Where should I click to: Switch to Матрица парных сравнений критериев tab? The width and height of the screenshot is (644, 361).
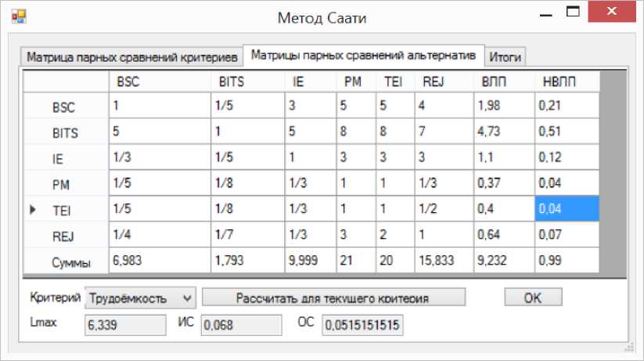[131, 57]
